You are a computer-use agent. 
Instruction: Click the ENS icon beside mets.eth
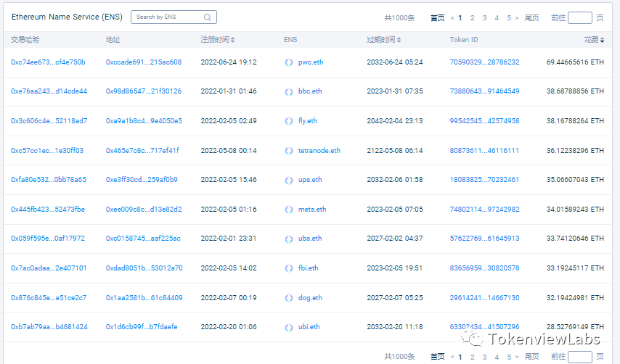[x=289, y=210]
